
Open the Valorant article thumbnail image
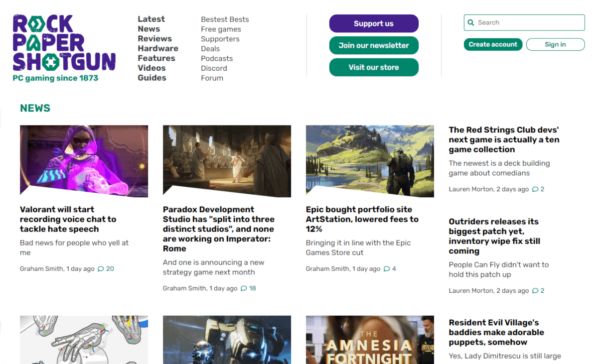(83, 160)
